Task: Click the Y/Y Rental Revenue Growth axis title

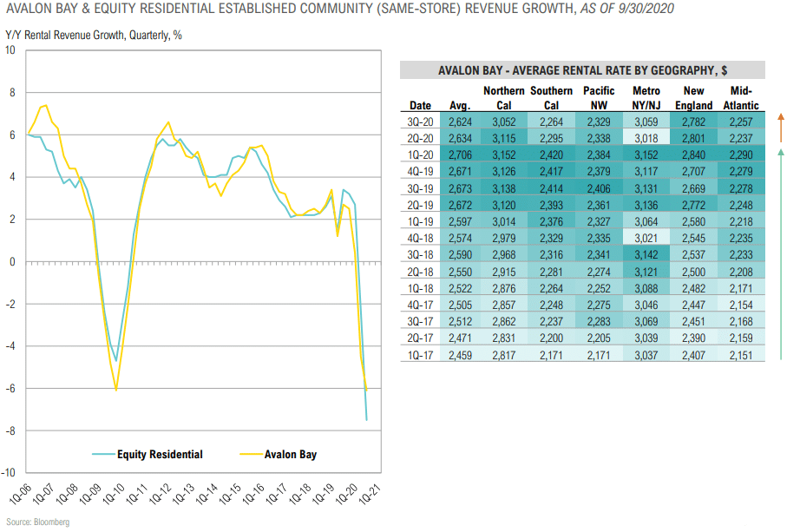Action: click(94, 36)
